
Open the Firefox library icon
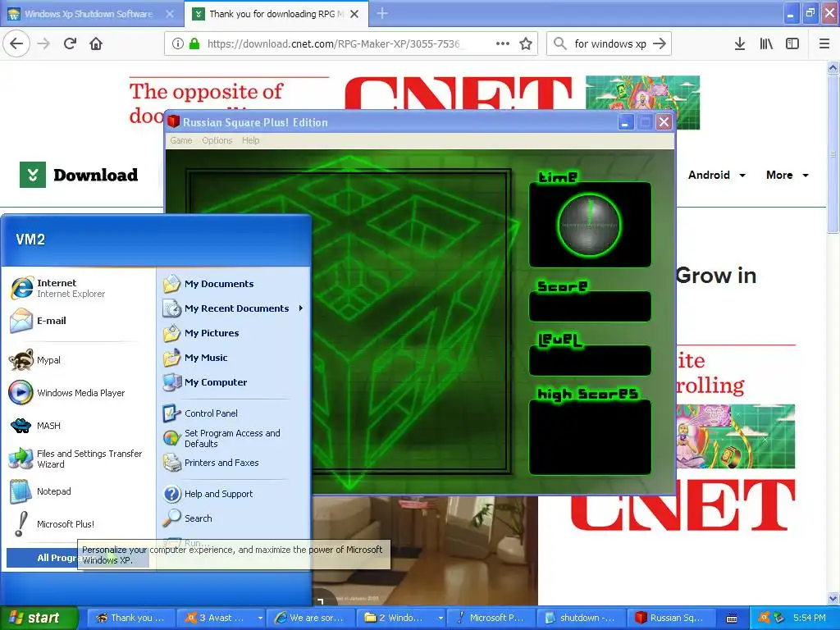click(766, 43)
